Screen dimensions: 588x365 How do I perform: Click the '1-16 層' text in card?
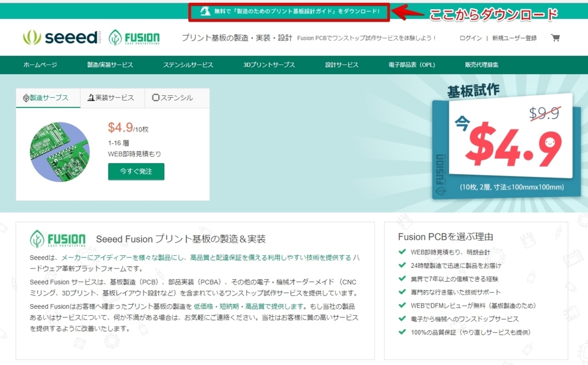pyautogui.click(x=118, y=143)
